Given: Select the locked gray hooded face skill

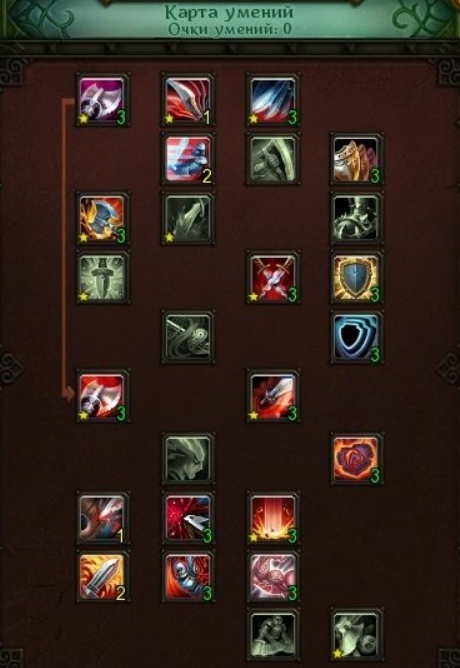Looking at the screenshot, I should [188, 459].
